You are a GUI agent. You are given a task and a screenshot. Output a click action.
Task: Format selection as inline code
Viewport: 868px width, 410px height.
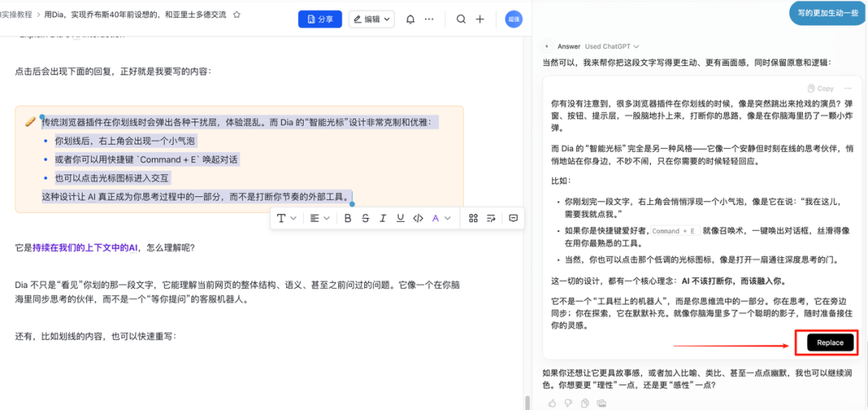tap(417, 219)
